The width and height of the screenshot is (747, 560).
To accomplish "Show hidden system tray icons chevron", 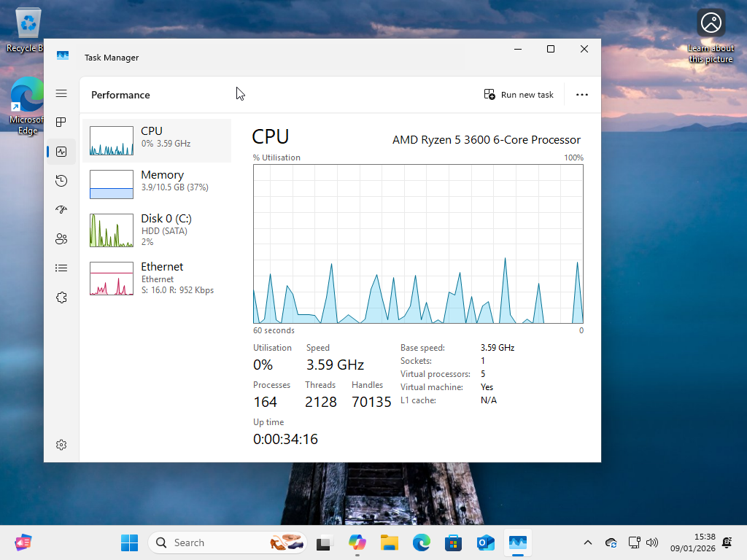I will click(588, 542).
